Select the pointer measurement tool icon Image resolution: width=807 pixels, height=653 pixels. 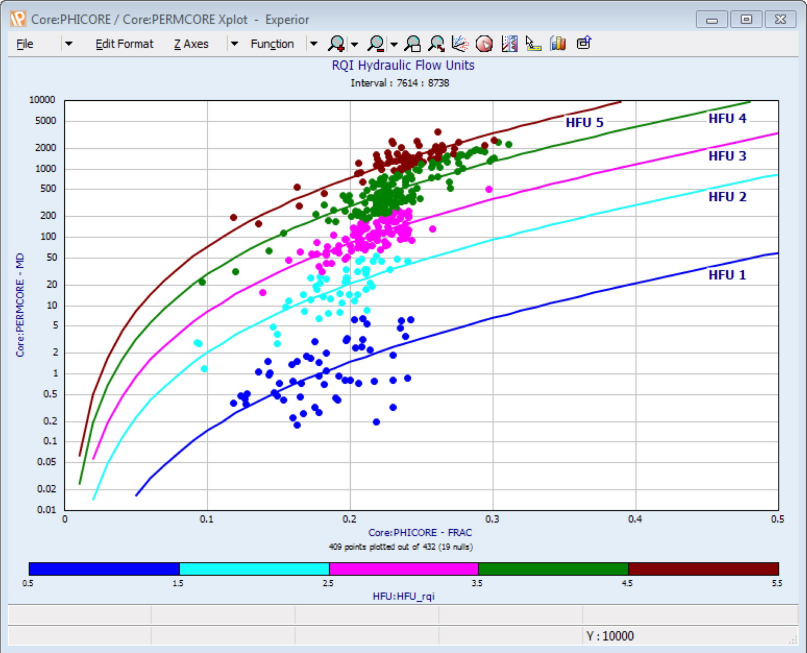pos(532,43)
